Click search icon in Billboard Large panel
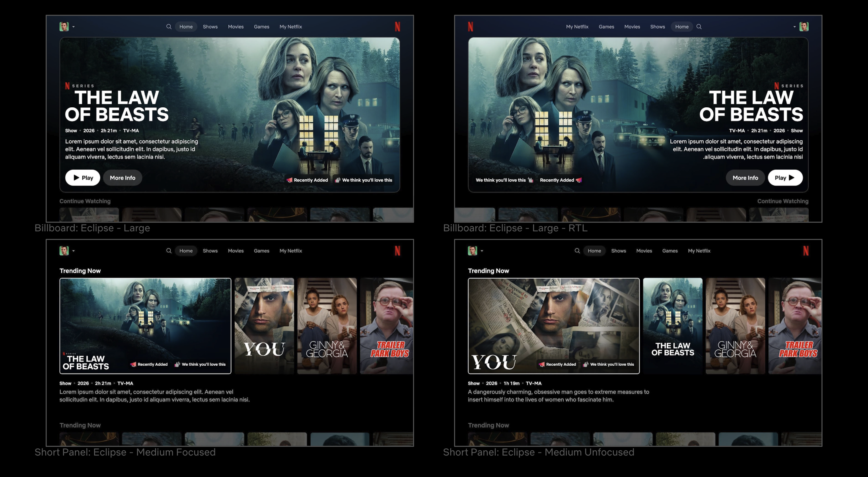Screen dimensions: 868x477 coord(169,27)
